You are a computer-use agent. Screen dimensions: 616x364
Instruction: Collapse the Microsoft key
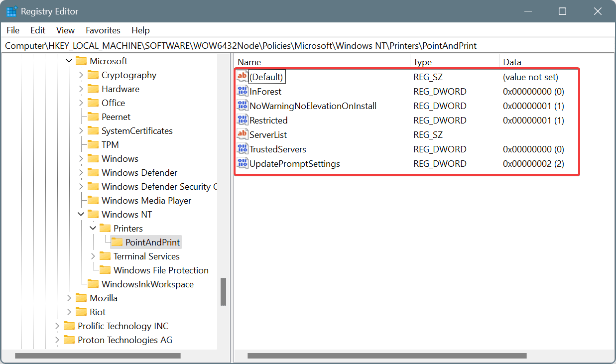(x=69, y=61)
